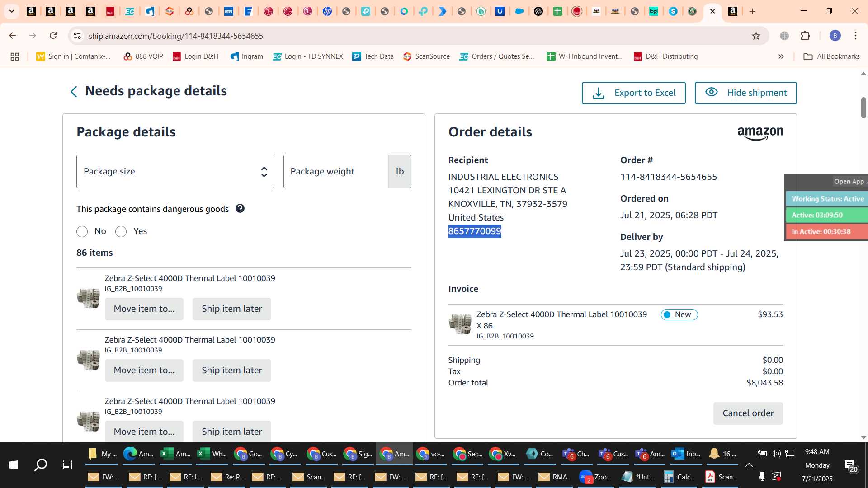
Task: Select No for dangerous goods
Action: pyautogui.click(x=82, y=232)
